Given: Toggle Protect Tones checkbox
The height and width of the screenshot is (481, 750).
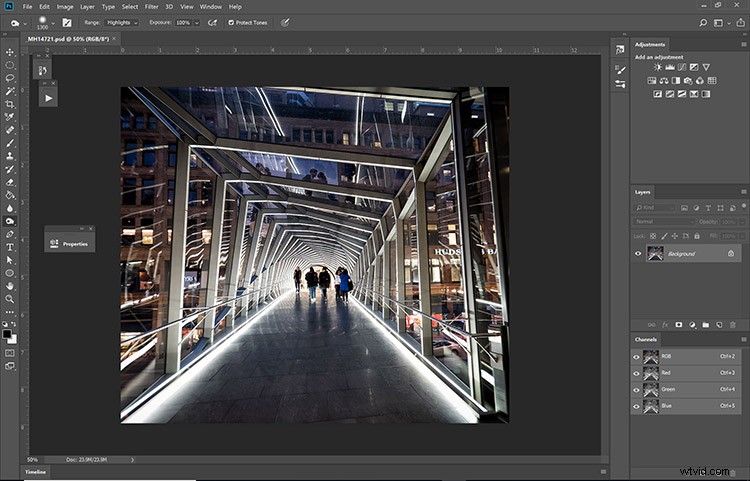Looking at the screenshot, I should click(231, 22).
